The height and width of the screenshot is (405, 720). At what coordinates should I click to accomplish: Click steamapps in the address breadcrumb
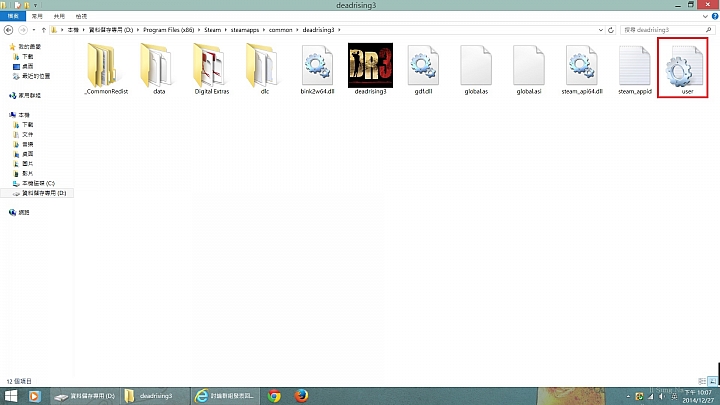tap(245, 30)
